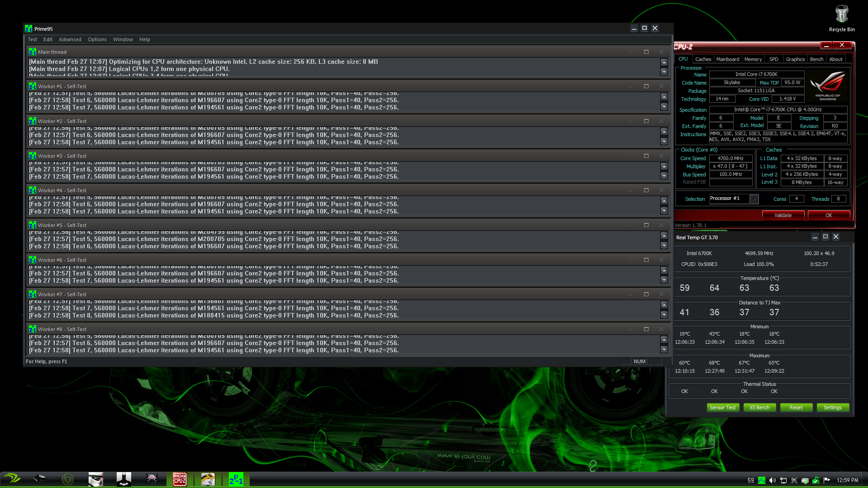868x488 pixels.
Task: Click the safely remove hardware tray icon
Action: pos(805,480)
